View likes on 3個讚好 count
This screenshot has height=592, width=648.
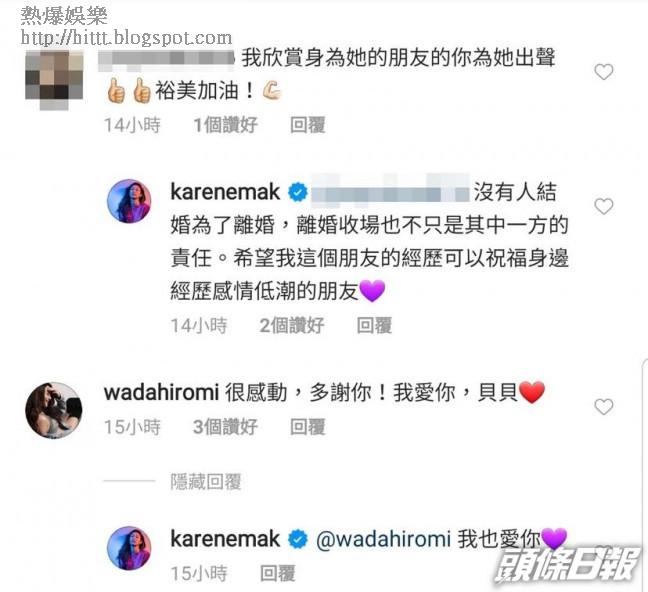point(226,427)
